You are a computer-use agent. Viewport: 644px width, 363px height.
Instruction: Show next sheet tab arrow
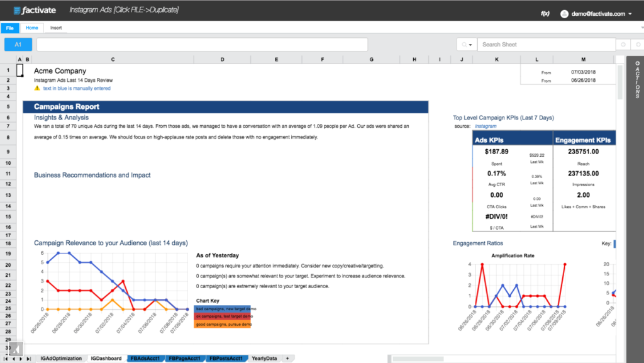[x=21, y=359]
